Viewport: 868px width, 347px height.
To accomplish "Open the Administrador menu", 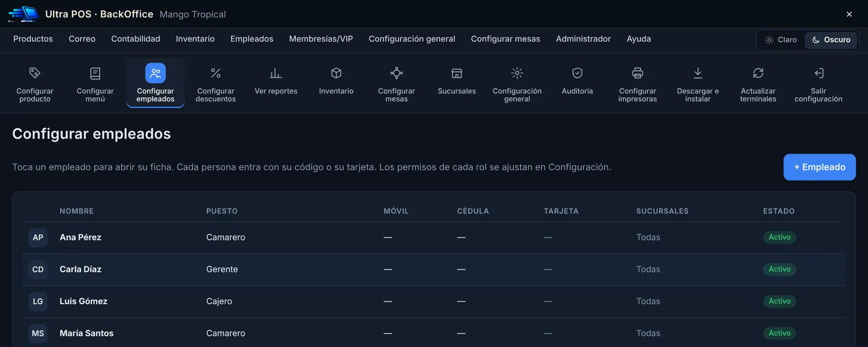I will (583, 39).
